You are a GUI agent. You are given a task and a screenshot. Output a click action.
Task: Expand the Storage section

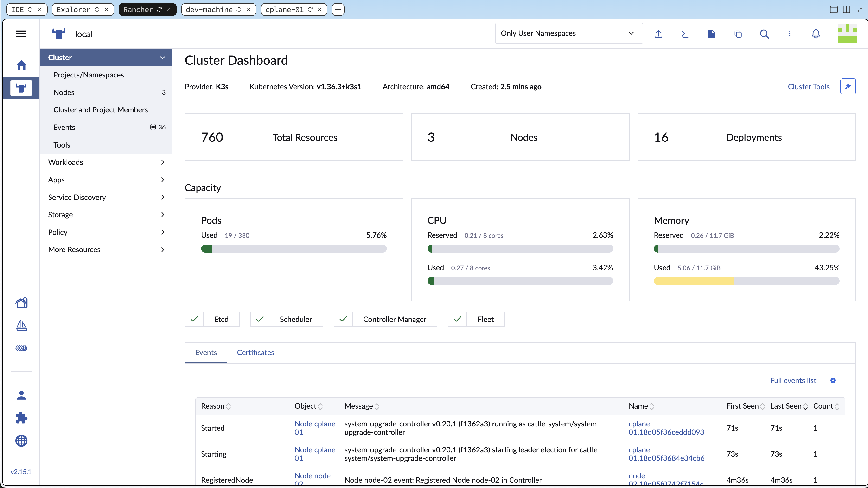coord(105,215)
